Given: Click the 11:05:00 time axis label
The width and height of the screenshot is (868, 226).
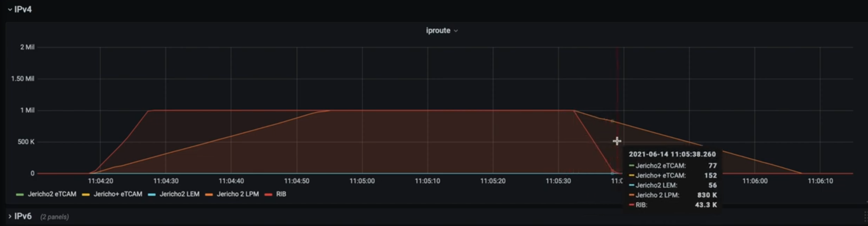Looking at the screenshot, I should pyautogui.click(x=362, y=181).
